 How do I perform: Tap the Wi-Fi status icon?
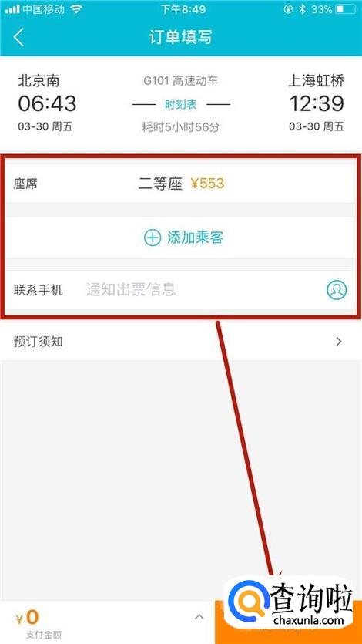click(x=77, y=9)
